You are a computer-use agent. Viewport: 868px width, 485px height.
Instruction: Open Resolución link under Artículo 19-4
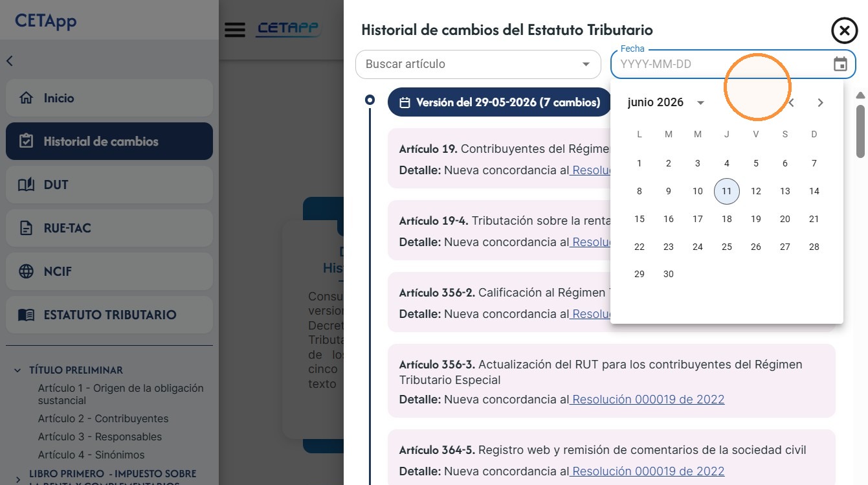(x=590, y=242)
